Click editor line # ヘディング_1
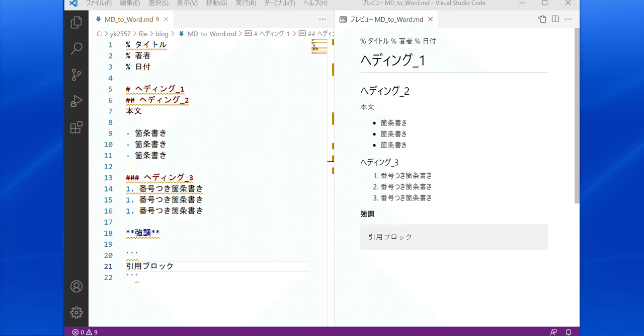The image size is (644, 336). [155, 89]
